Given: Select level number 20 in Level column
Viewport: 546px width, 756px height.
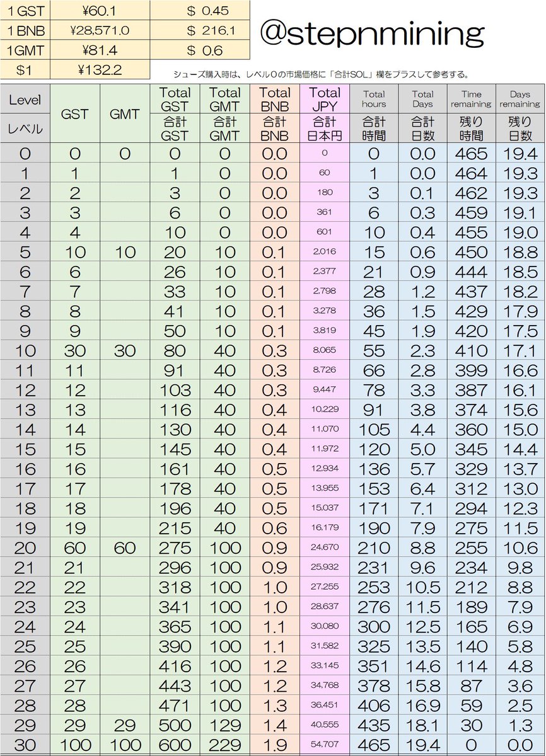Looking at the screenshot, I should coord(25,548).
